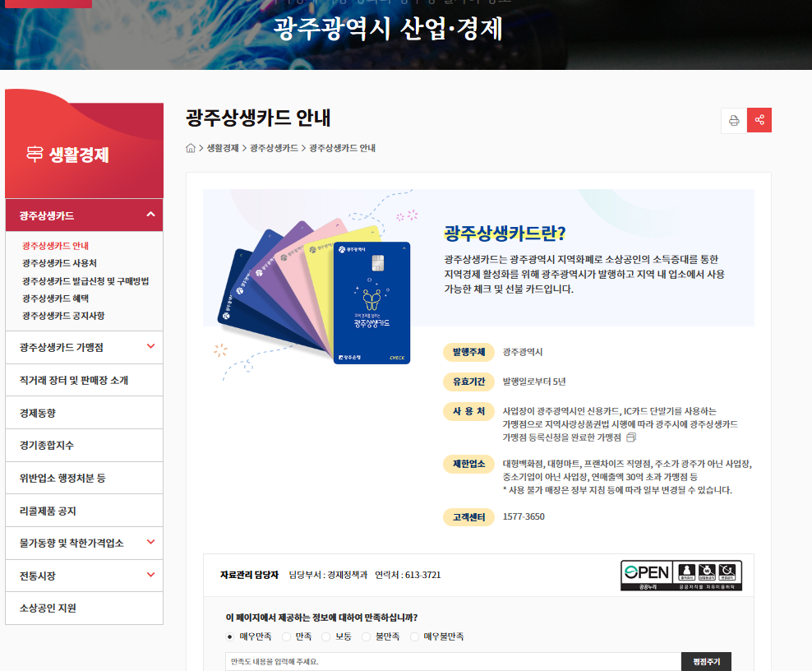
Task: Click the 담당부서 : 경제정책과 text
Action: pyautogui.click(x=328, y=575)
